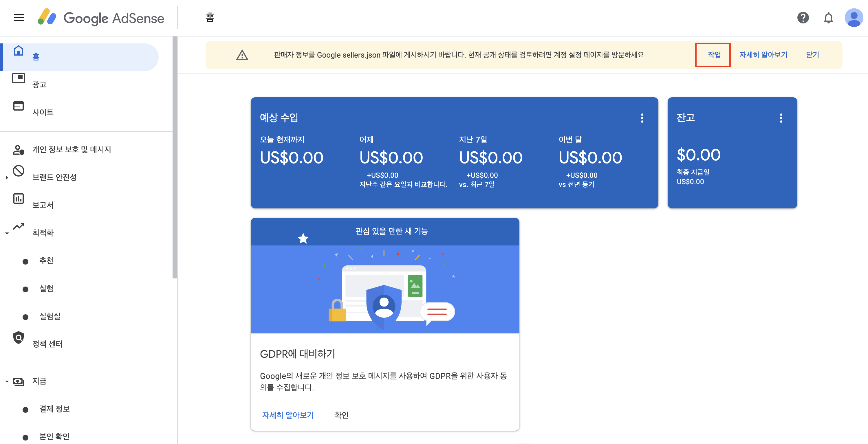
Task: Click the Google AdSense logo
Action: [x=101, y=18]
